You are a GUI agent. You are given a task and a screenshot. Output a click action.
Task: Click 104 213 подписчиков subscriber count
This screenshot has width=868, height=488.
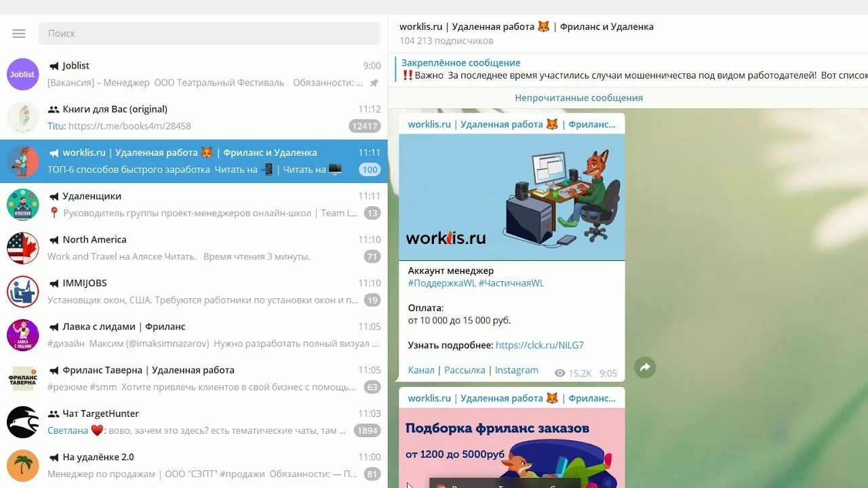pyautogui.click(x=446, y=41)
